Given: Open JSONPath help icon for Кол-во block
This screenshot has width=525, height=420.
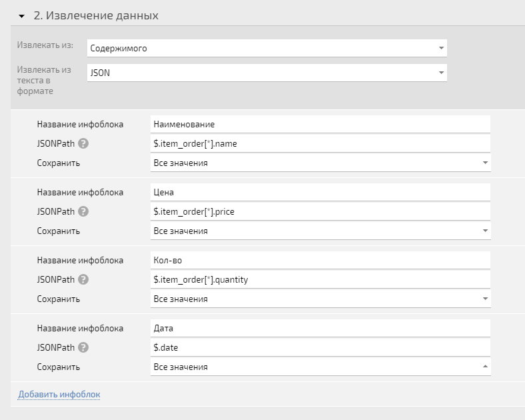Looking at the screenshot, I should 83,279.
